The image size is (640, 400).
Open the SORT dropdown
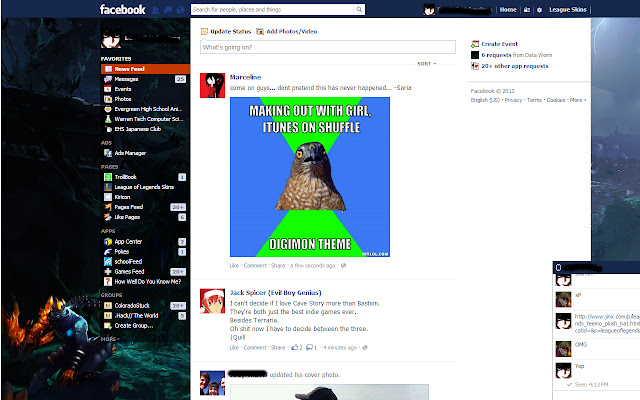pyautogui.click(x=427, y=64)
